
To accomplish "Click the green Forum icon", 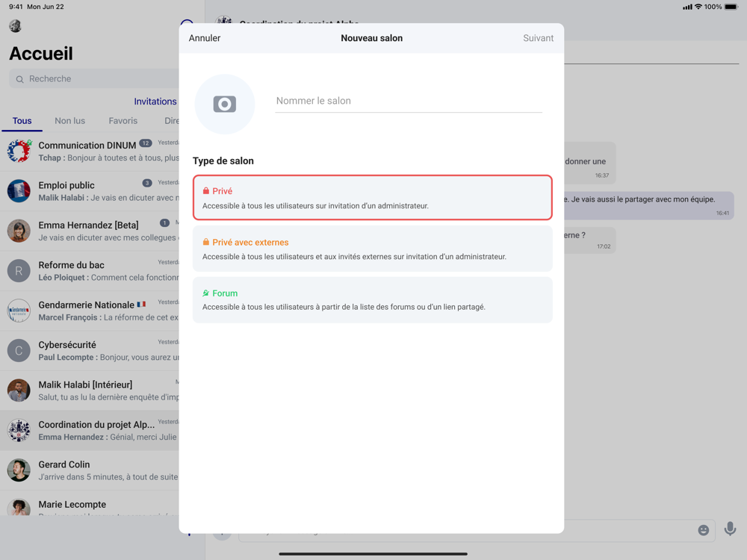I will (206, 293).
